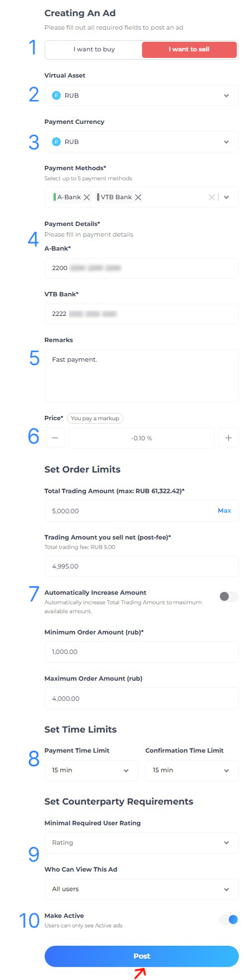This screenshot has width=246, height=980.
Task: Expand Minimal Required User Rating dropdown
Action: coord(142,843)
